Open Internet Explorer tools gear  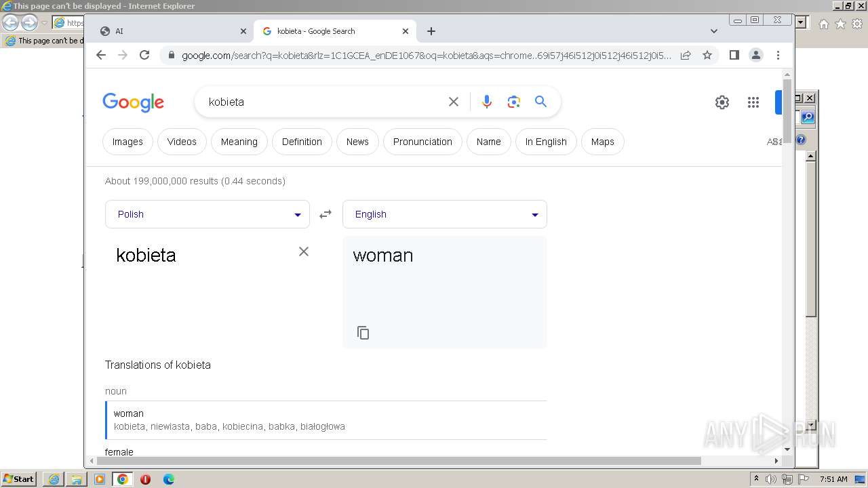point(856,24)
